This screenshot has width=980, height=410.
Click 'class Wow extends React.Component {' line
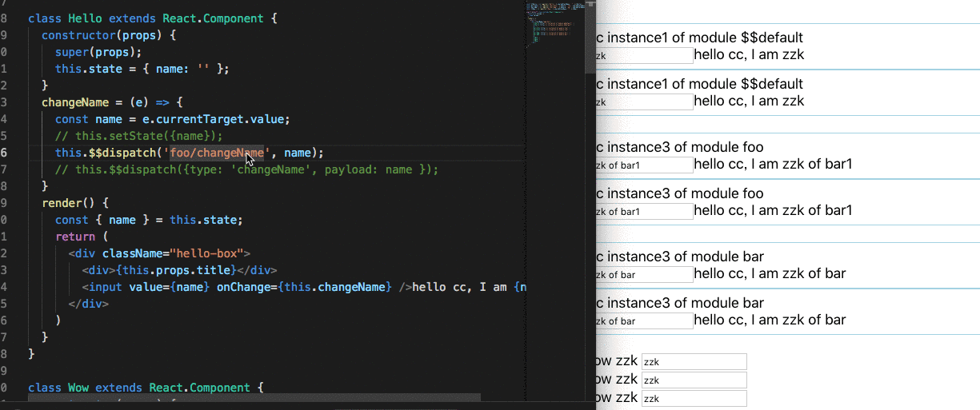(146, 388)
